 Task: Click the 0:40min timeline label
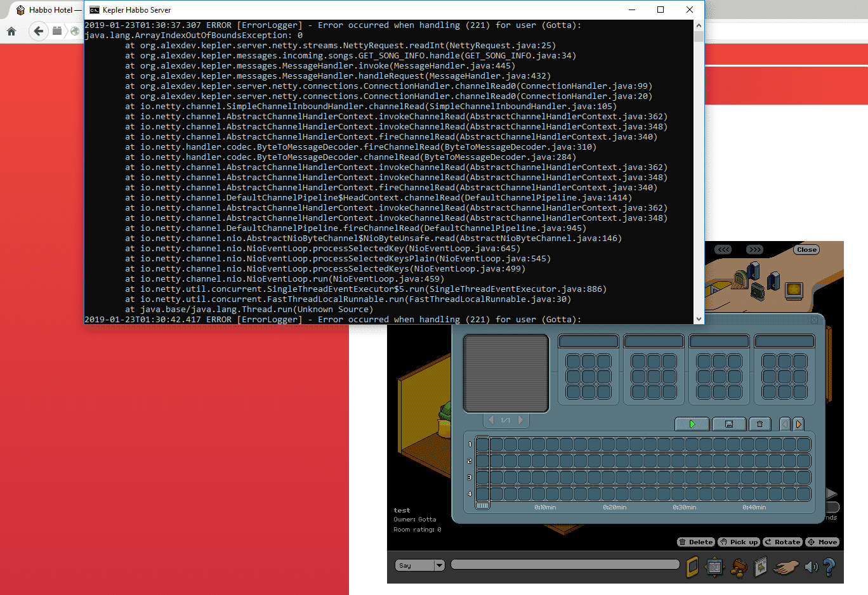(754, 507)
